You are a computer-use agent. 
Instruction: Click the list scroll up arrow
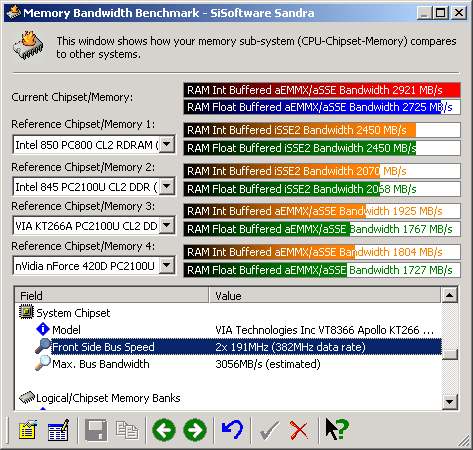tap(449, 295)
